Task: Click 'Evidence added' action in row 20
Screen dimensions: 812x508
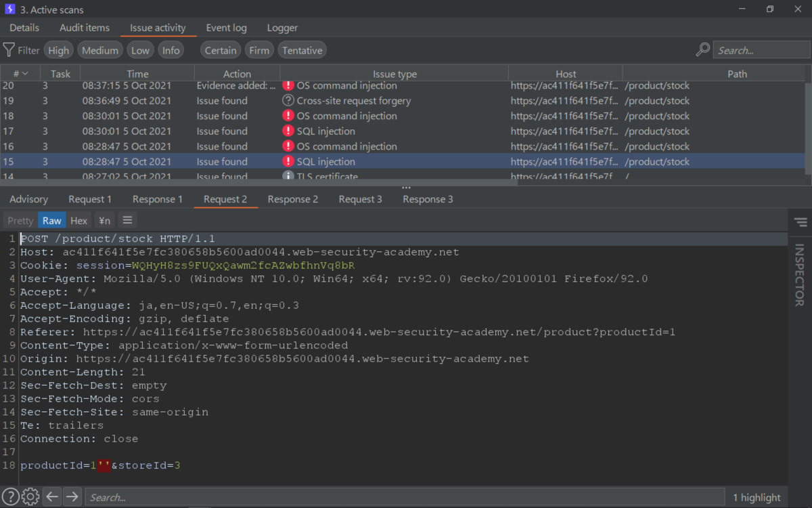Action: (236, 86)
